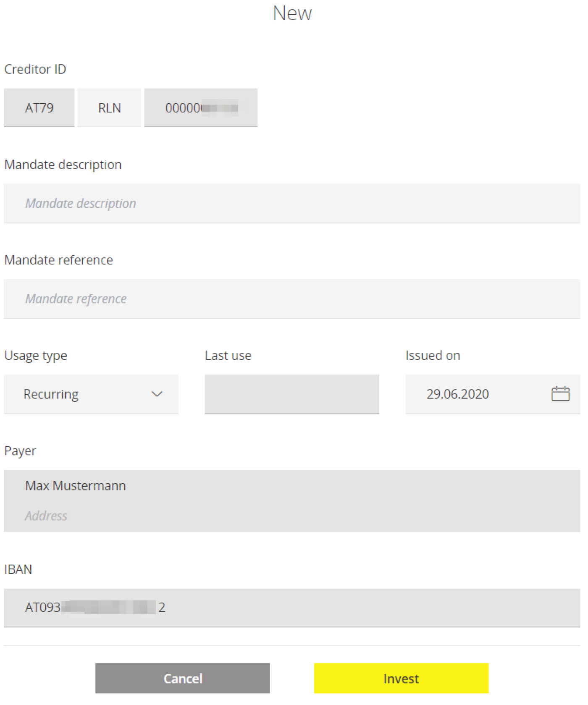This screenshot has height=705, width=588.
Task: Click the IBAN label text
Action: pyautogui.click(x=18, y=569)
